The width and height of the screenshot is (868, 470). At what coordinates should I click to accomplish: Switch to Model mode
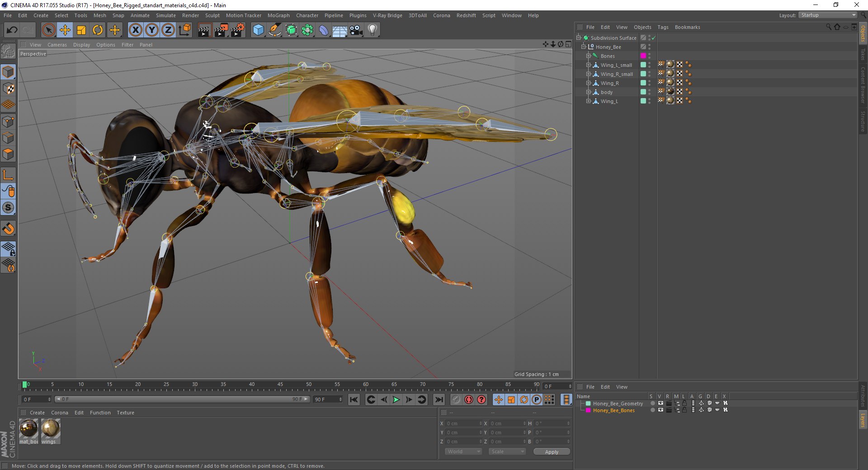pyautogui.click(x=8, y=72)
